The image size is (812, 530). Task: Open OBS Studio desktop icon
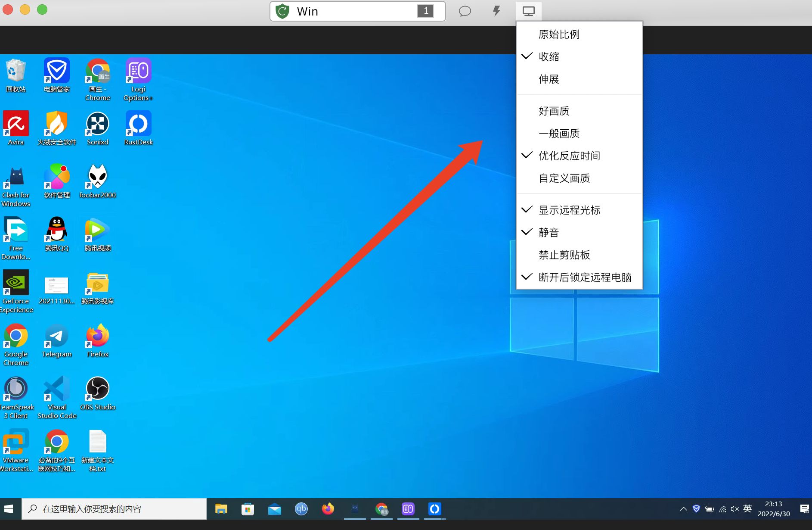[98, 393]
